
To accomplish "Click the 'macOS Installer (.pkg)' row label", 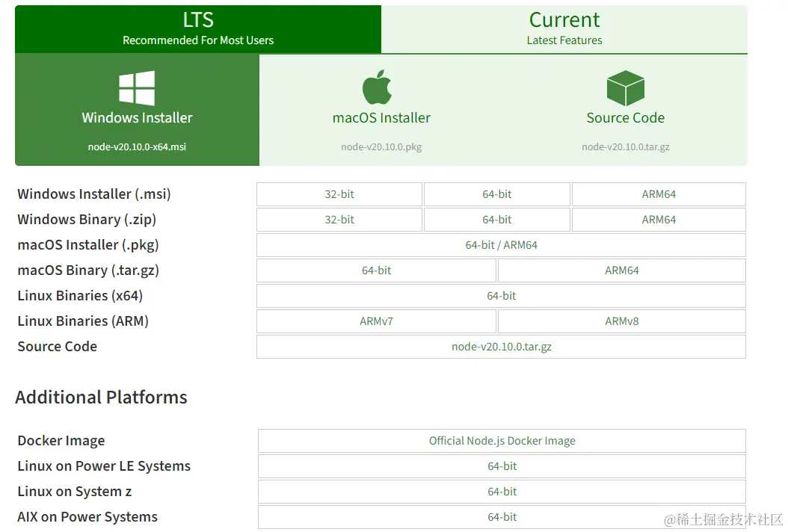I will coord(88,245).
